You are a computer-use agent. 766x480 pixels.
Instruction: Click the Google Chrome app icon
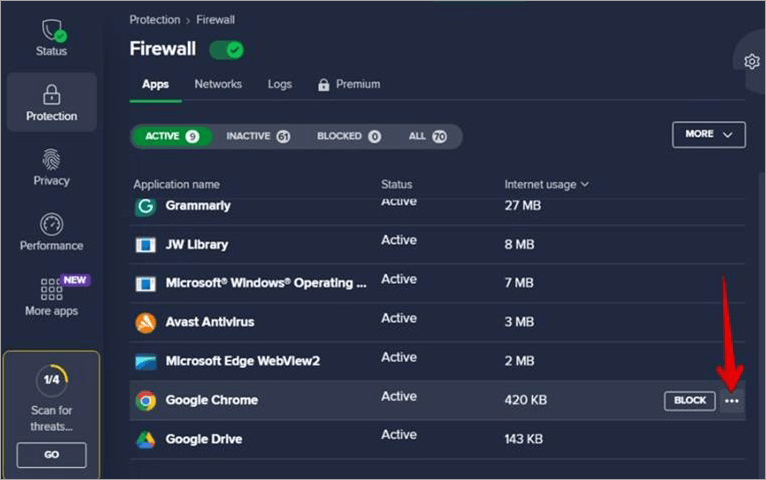(146, 401)
